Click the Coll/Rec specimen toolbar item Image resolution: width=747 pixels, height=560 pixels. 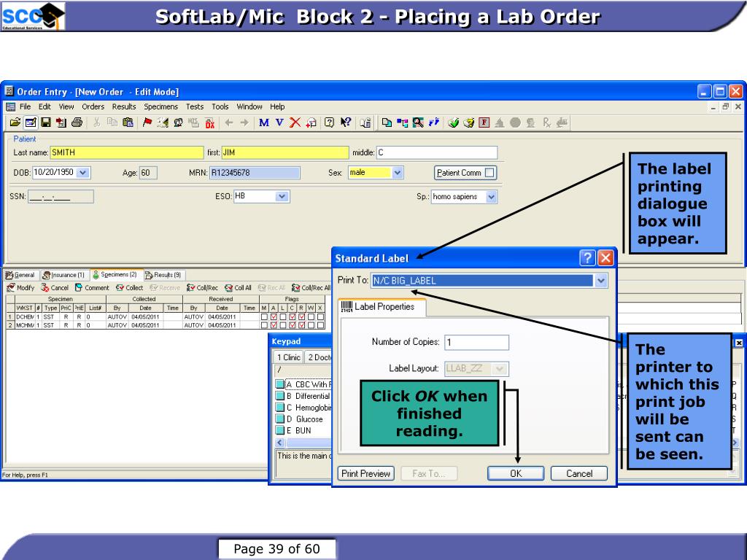[x=202, y=287]
